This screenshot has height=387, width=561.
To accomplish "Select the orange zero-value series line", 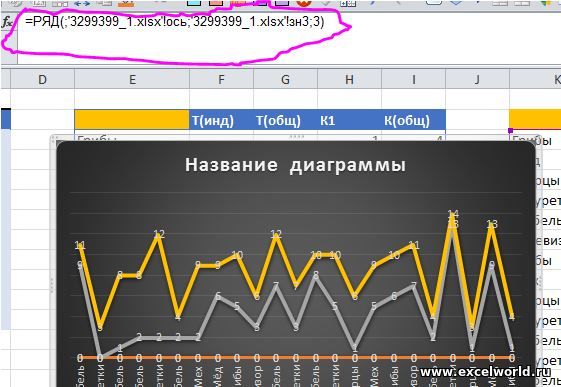I will [296, 357].
